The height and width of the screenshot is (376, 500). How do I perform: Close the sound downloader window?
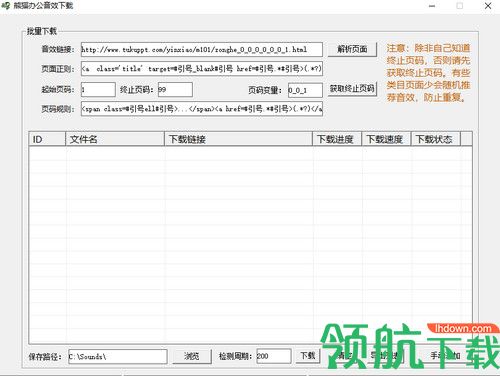tap(488, 6)
